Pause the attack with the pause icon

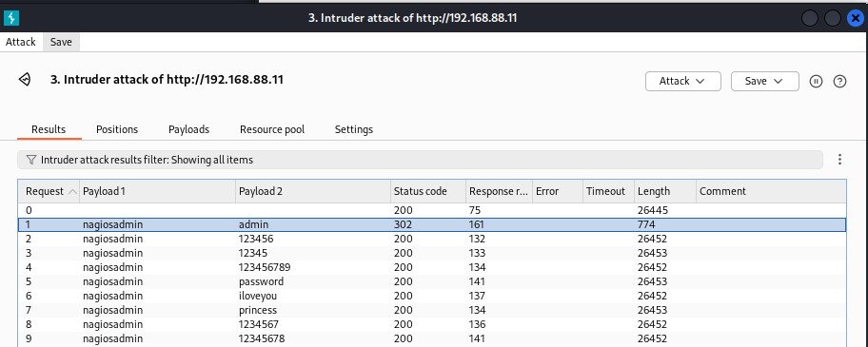(816, 81)
